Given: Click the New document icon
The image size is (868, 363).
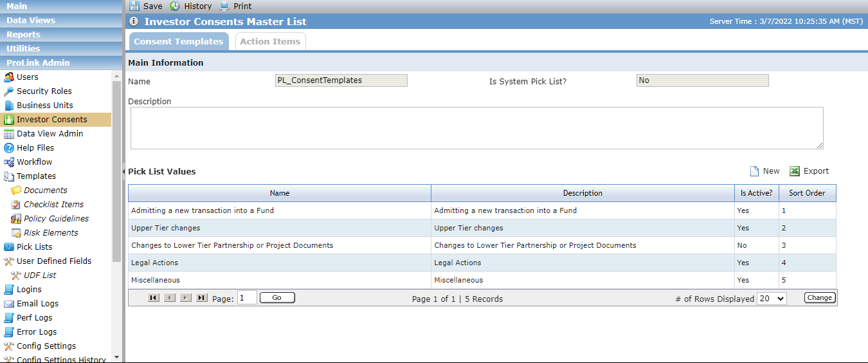Looking at the screenshot, I should pyautogui.click(x=755, y=171).
